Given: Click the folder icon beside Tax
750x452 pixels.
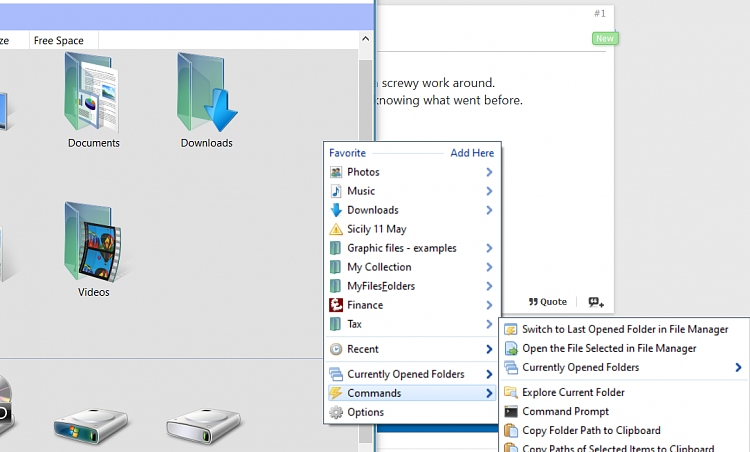Looking at the screenshot, I should (335, 324).
